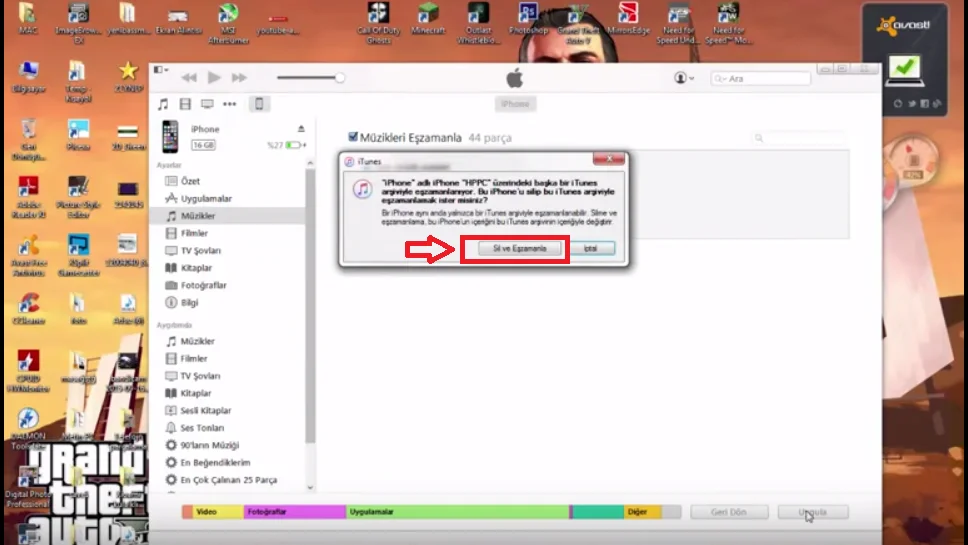Open Minecraft desktop shortcut
This screenshot has height=545, width=968.
(x=427, y=19)
